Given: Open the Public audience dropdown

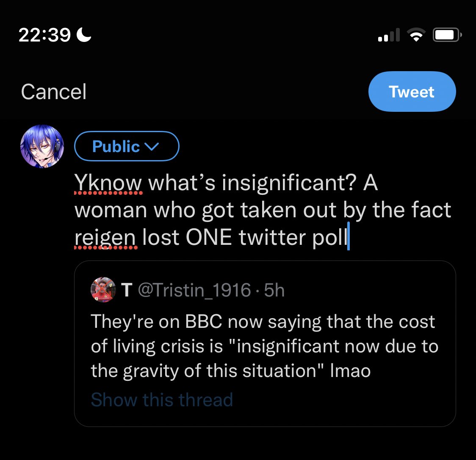Looking at the screenshot, I should (x=126, y=147).
